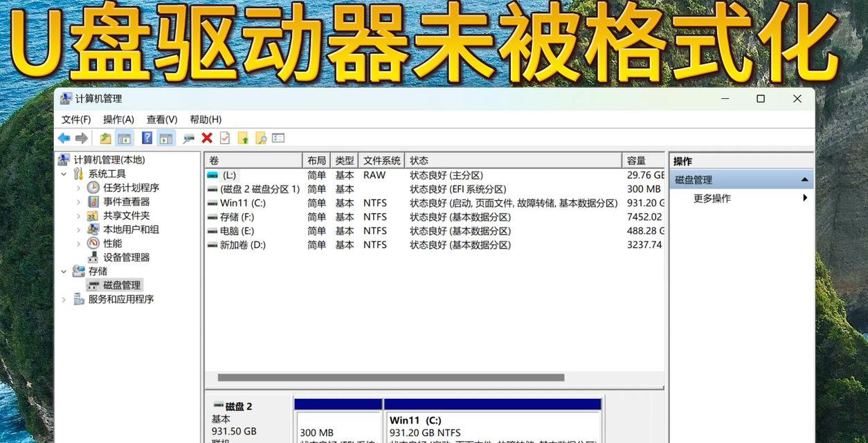Viewport: 868px width, 443px height.
Task: Click 更多操作 in the Actions pane
Action: click(x=712, y=199)
